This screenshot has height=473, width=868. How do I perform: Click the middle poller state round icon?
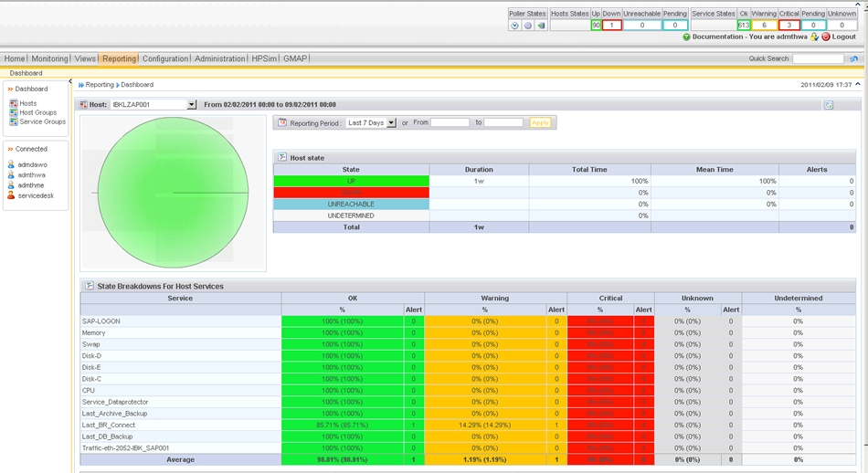[528, 26]
